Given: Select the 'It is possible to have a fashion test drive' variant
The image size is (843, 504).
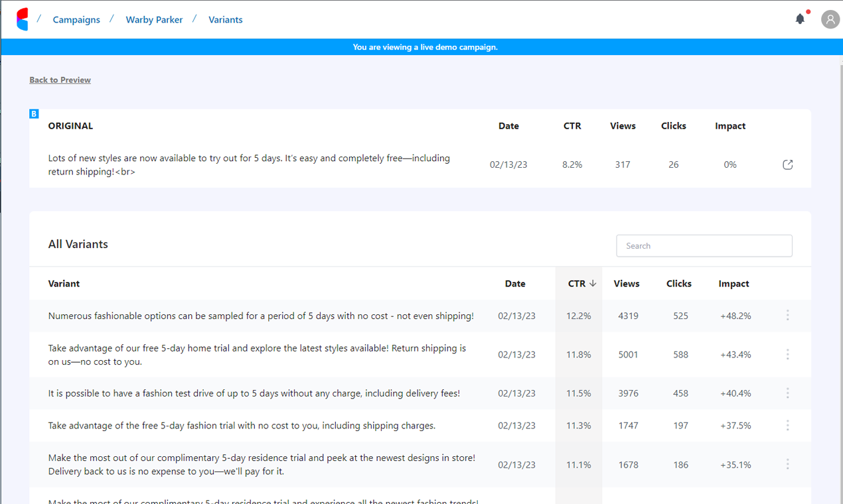Looking at the screenshot, I should [x=254, y=393].
